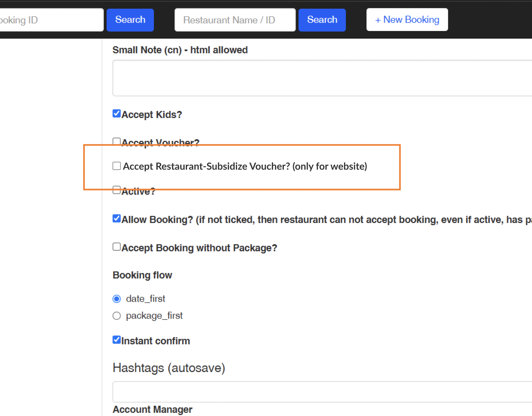Enable the Accept Voucher? checkbox
This screenshot has width=532, height=416.
[x=116, y=141]
